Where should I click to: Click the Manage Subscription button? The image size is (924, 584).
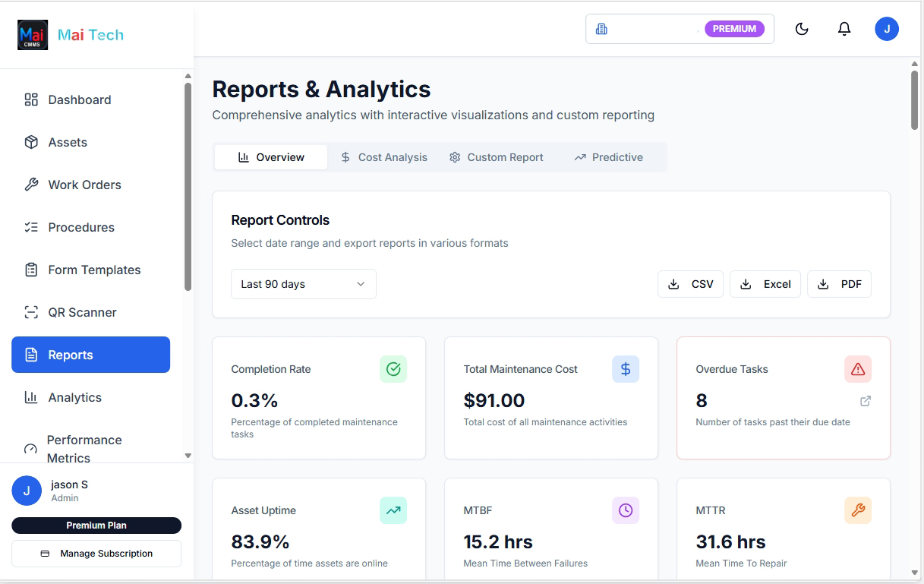pyautogui.click(x=96, y=553)
